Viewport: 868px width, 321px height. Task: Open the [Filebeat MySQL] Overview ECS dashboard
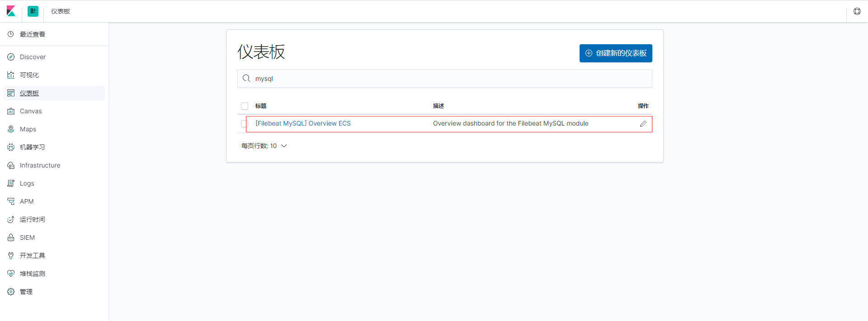click(x=303, y=123)
